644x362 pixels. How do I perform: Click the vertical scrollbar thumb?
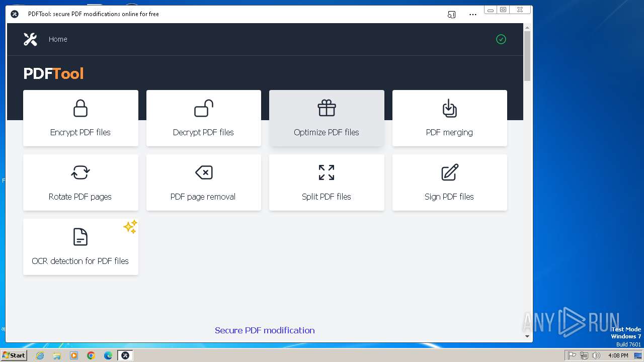click(527, 56)
